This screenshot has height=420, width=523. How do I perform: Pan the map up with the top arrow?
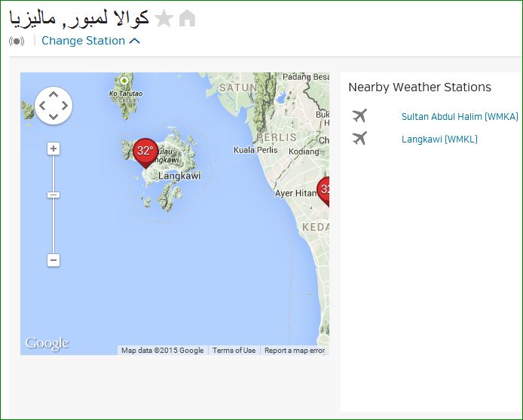click(x=54, y=94)
